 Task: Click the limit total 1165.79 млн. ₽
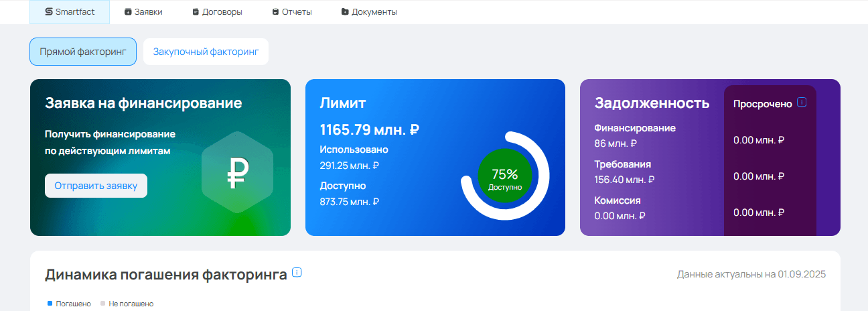370,130
